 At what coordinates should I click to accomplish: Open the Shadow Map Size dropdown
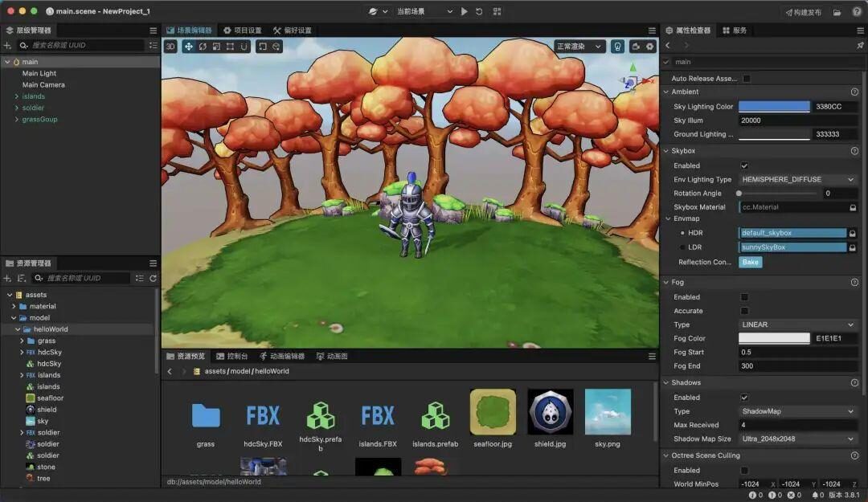pyautogui.click(x=797, y=439)
